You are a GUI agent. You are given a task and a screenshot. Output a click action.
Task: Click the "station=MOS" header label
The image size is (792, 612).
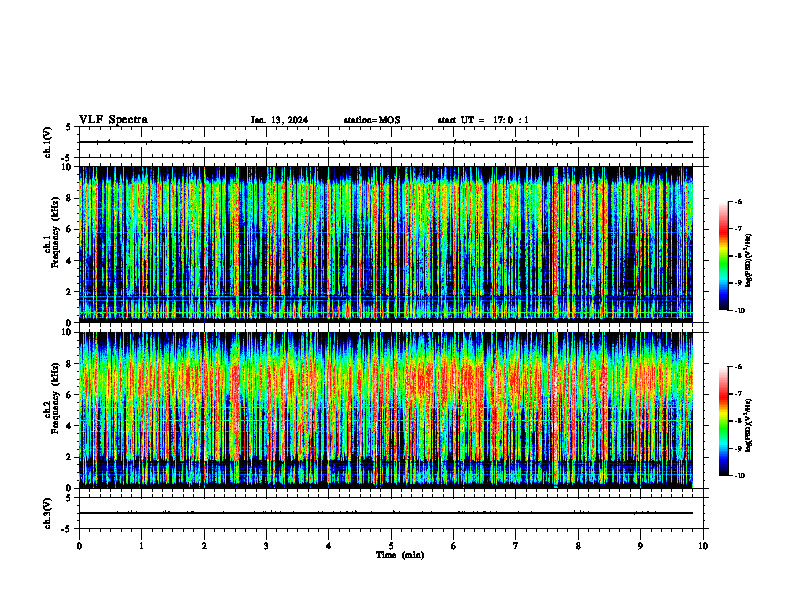tap(372, 120)
